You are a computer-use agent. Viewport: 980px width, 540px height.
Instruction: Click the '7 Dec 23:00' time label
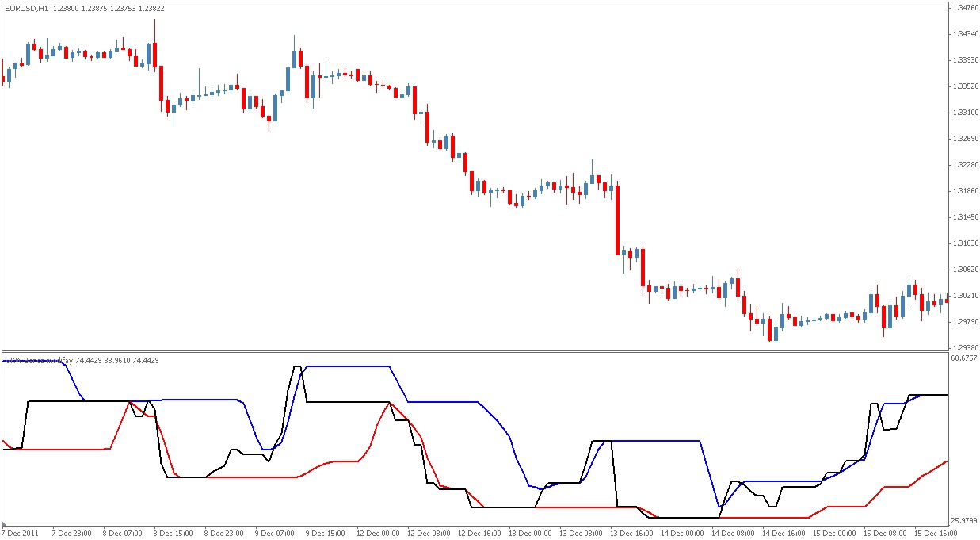[71, 533]
